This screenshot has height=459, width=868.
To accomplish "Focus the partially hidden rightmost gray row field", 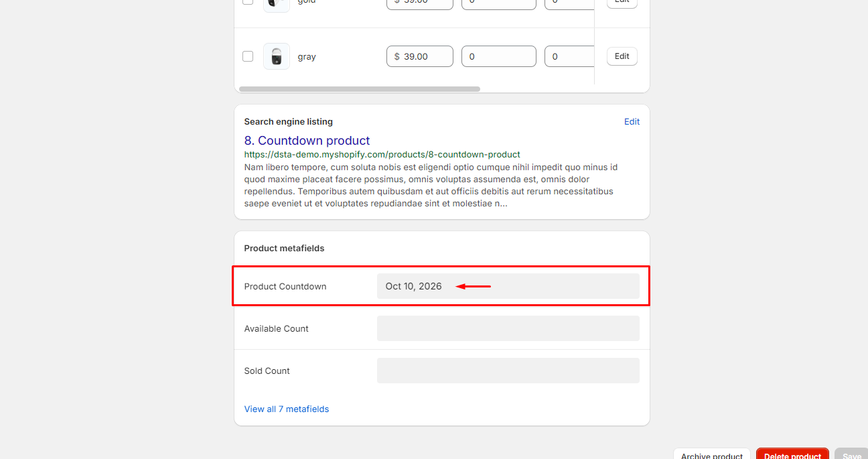I will [569, 56].
